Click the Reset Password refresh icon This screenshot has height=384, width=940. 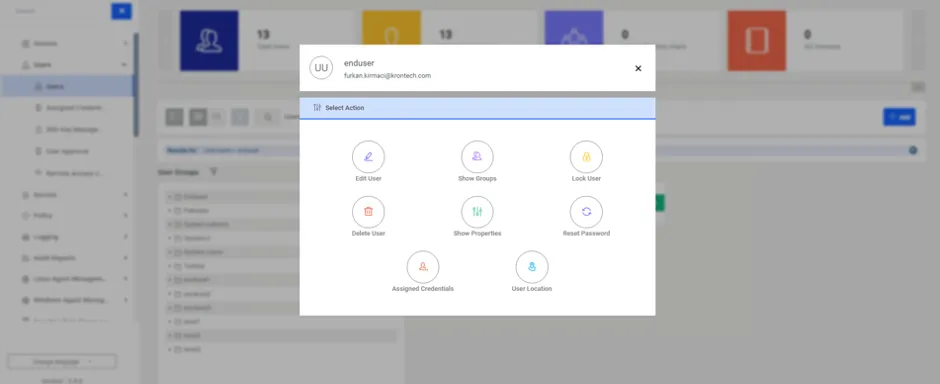586,212
